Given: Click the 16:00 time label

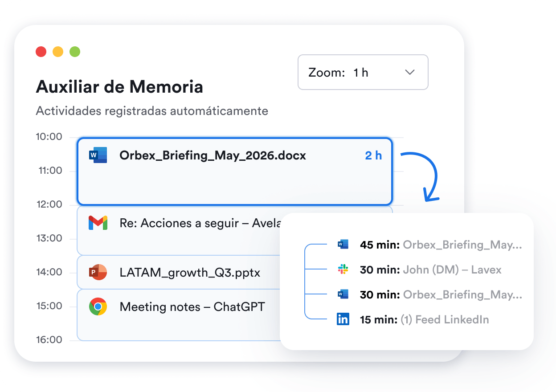Looking at the screenshot, I should 49,340.
